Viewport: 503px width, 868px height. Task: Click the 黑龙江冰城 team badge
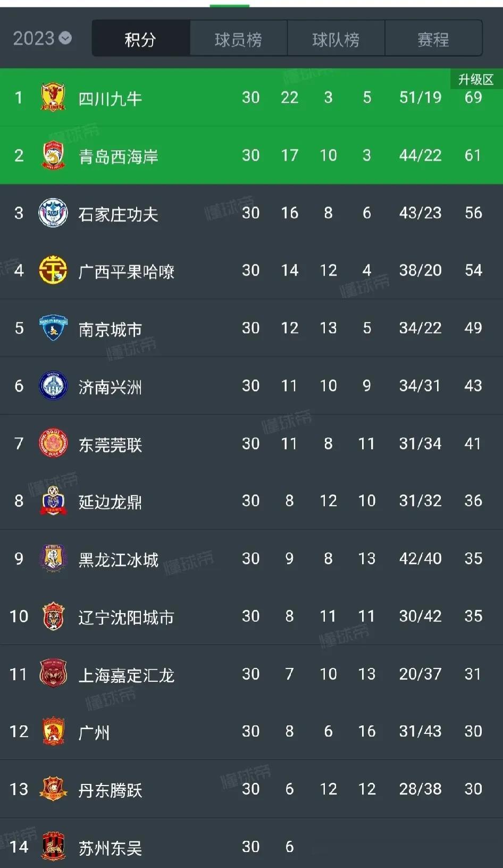(53, 558)
